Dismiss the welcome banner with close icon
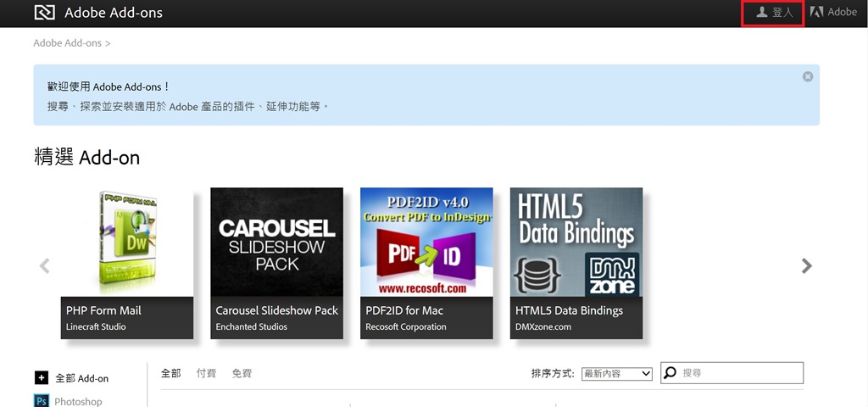The width and height of the screenshot is (868, 407). pos(808,77)
